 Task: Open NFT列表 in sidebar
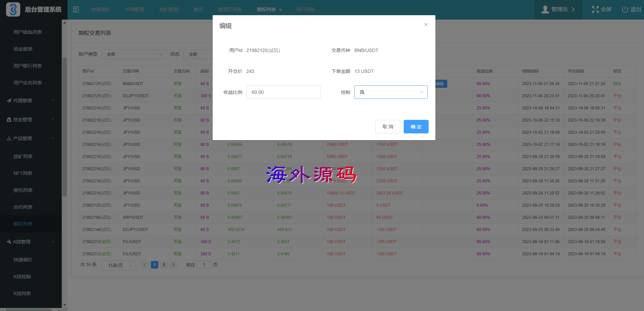coord(23,173)
